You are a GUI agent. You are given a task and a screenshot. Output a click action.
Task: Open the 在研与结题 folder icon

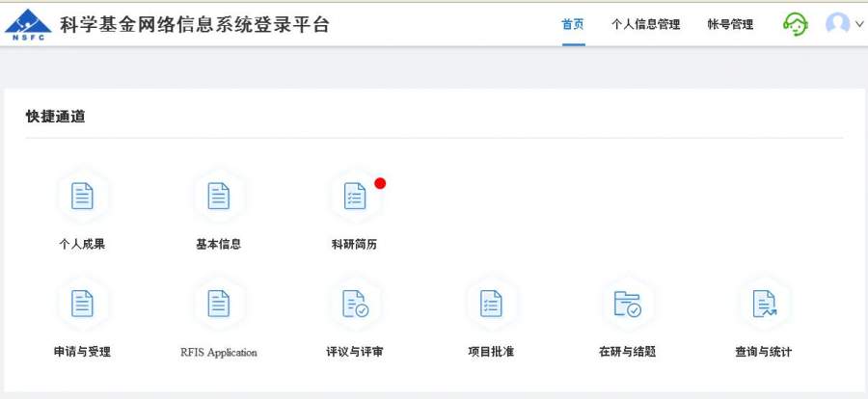(x=627, y=304)
